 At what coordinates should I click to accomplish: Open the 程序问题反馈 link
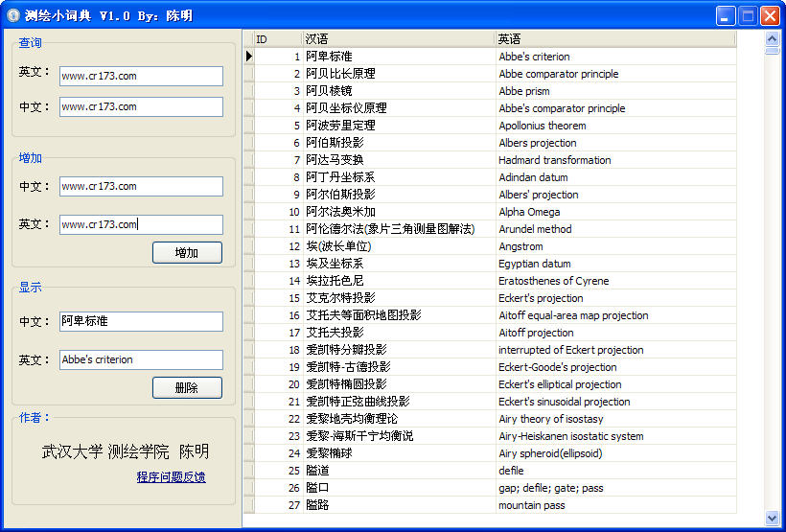tap(171, 476)
